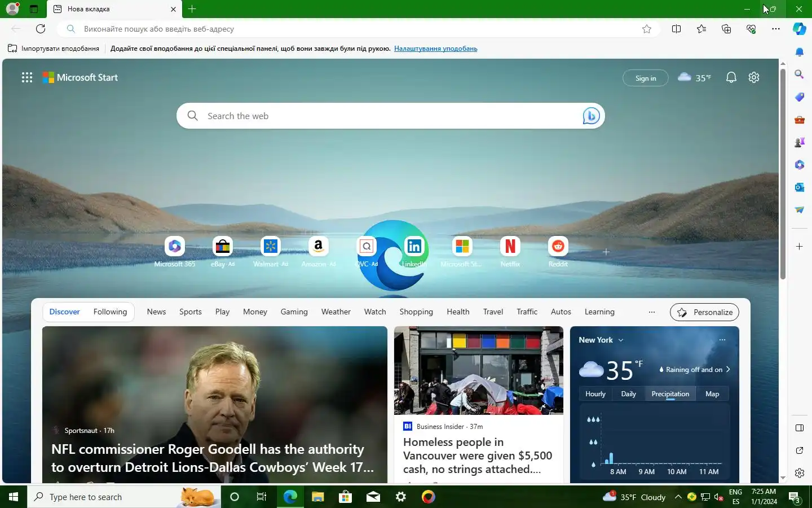This screenshot has height=508, width=812.
Task: Open the Shopping category
Action: (416, 312)
